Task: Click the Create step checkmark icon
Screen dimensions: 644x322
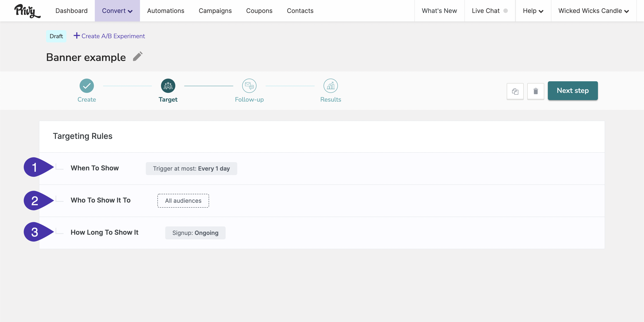Action: coord(87,86)
